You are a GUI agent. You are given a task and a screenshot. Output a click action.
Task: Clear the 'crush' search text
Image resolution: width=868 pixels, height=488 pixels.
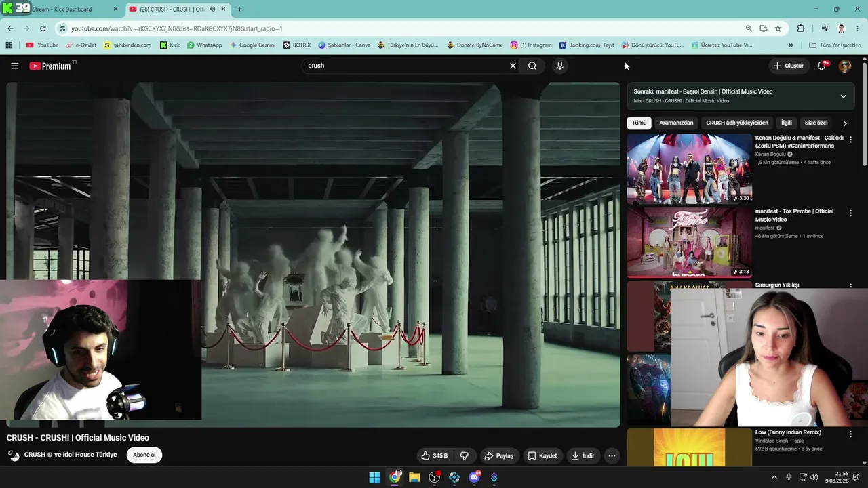513,66
